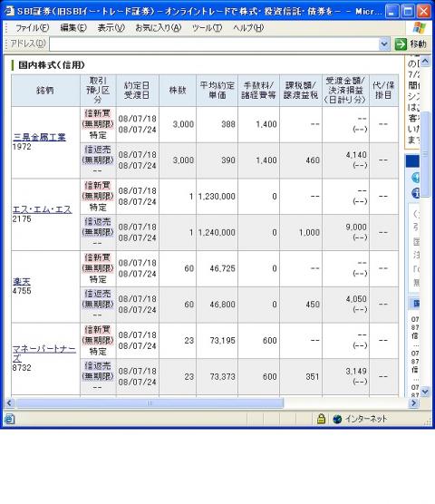
Task: Open the ツール(T) menu
Action: (207, 28)
